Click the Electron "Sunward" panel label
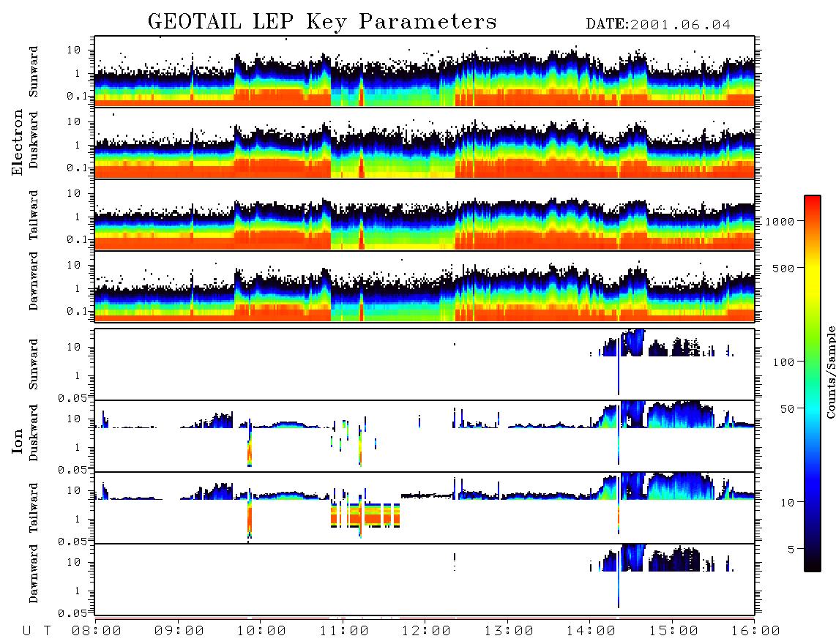The height and width of the screenshot is (644, 836). tap(34, 72)
